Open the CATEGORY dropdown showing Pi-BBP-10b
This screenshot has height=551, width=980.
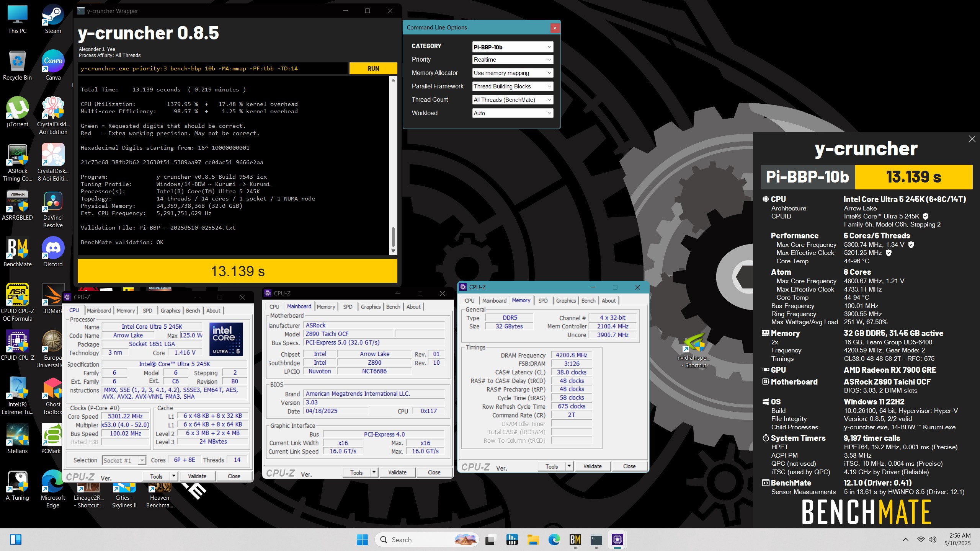(513, 47)
